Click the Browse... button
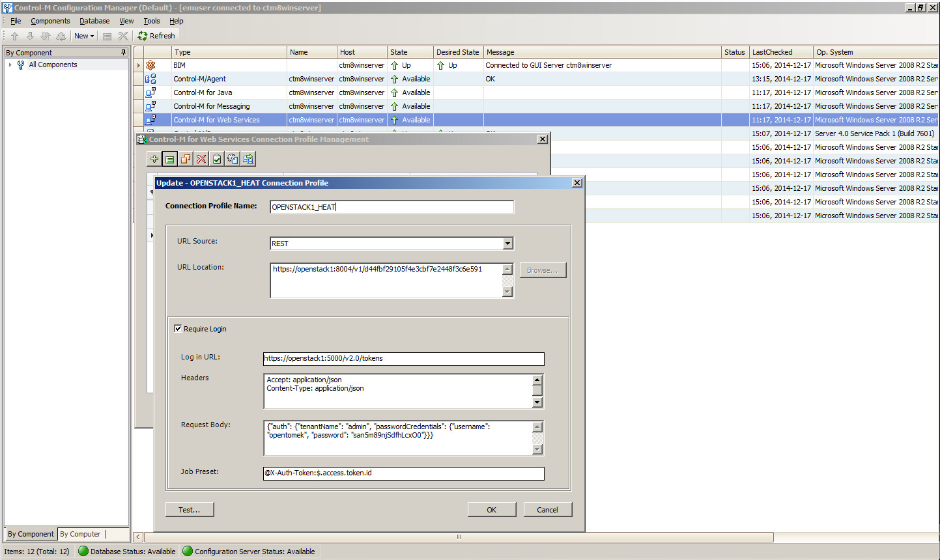 (543, 270)
